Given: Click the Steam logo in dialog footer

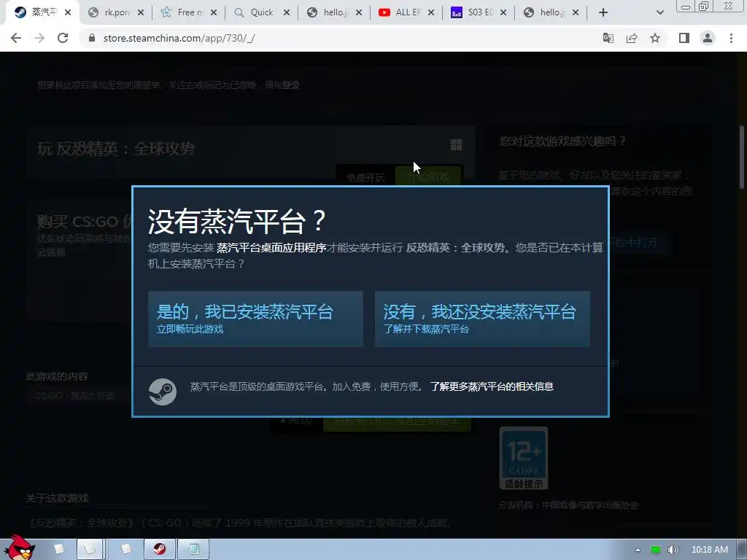Looking at the screenshot, I should pos(163,392).
